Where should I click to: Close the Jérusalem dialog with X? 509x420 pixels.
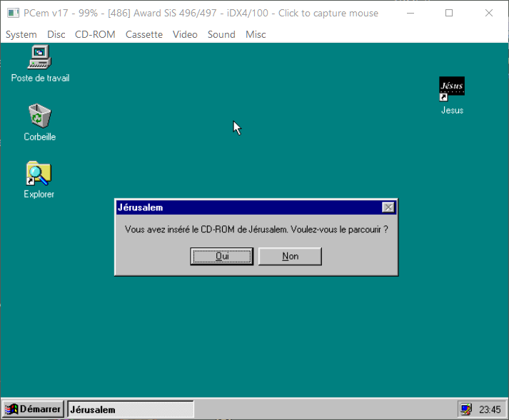tap(388, 208)
